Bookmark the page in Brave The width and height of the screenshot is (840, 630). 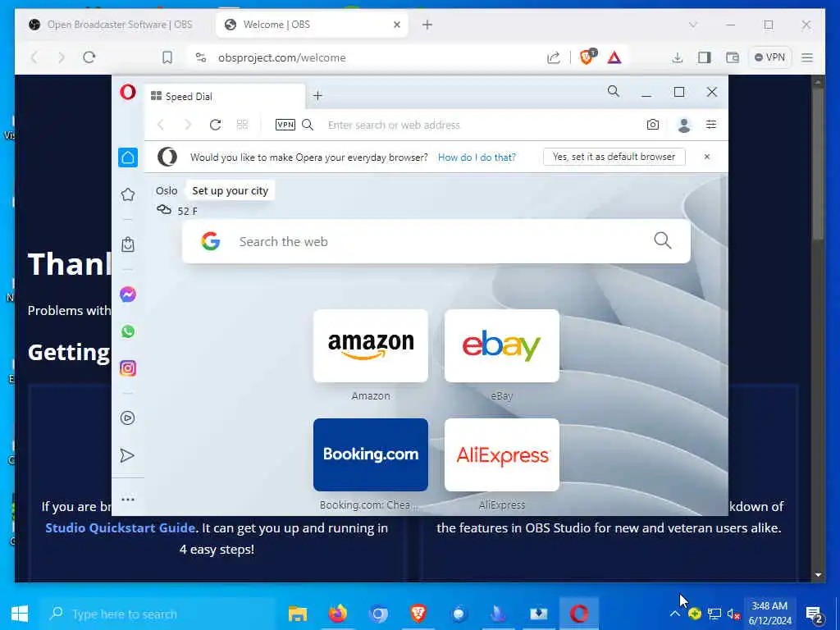(167, 58)
